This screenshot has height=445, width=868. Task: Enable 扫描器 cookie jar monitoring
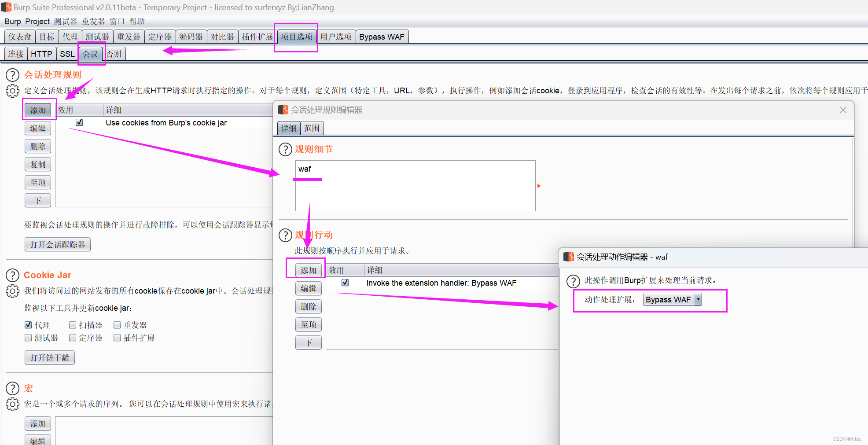point(73,325)
